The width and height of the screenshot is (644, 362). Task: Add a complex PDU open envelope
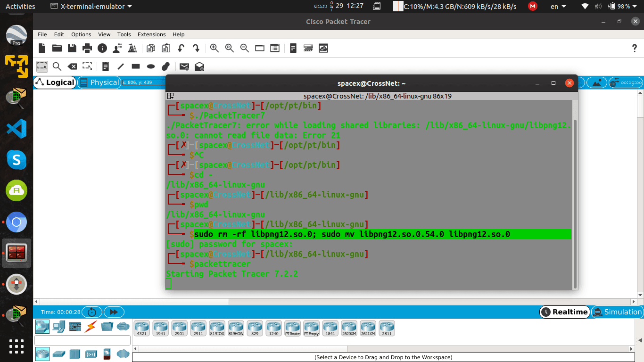(x=199, y=66)
